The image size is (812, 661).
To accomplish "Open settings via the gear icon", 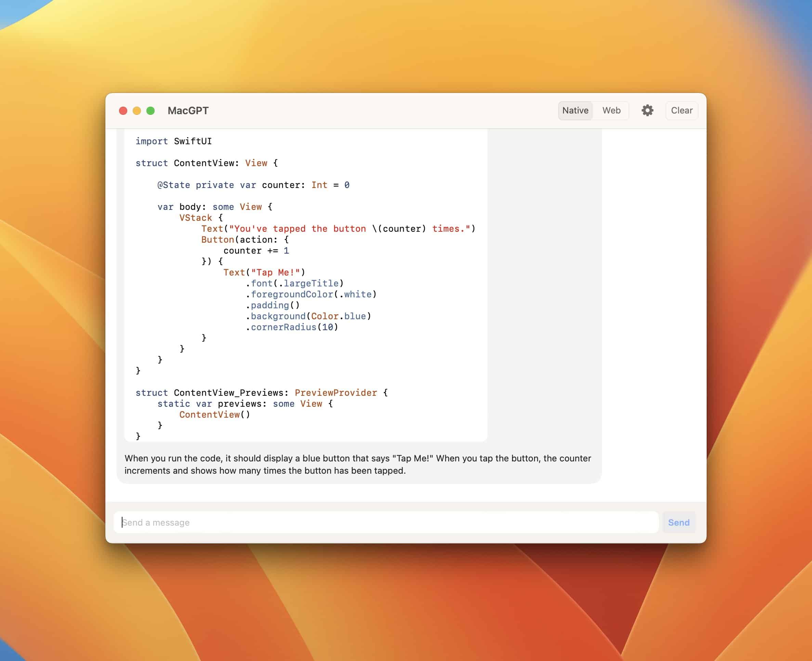I will pos(647,110).
